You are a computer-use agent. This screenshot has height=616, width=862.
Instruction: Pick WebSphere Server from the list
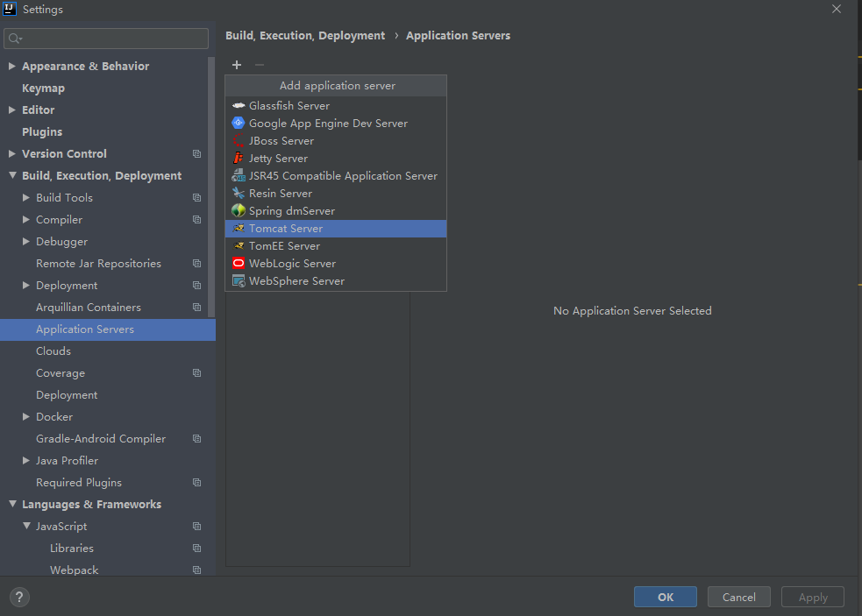coord(296,281)
